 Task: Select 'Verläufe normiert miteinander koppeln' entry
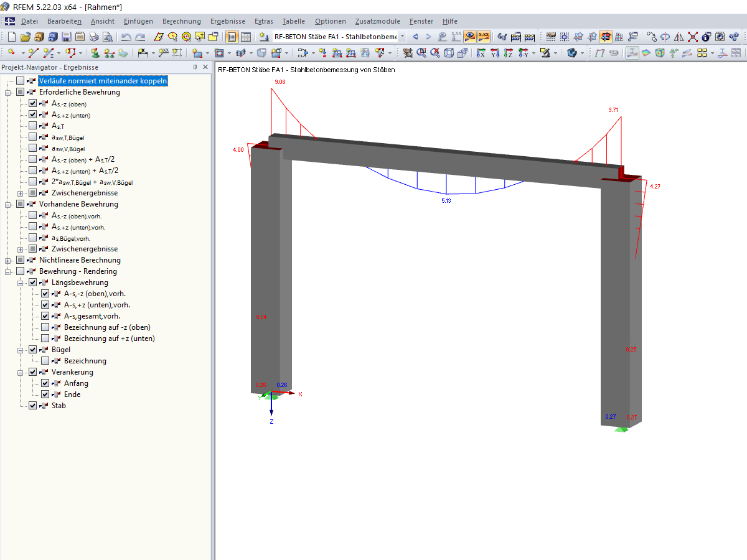click(103, 80)
